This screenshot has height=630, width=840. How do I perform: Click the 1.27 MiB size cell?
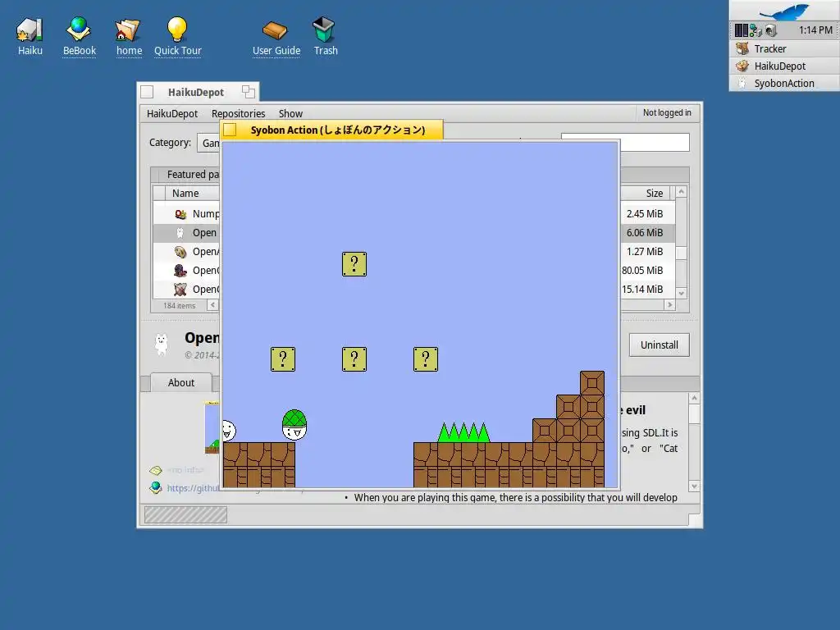(x=645, y=251)
